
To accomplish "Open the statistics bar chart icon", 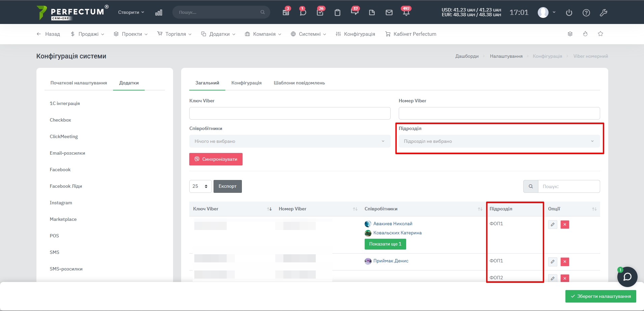I will [x=159, y=12].
